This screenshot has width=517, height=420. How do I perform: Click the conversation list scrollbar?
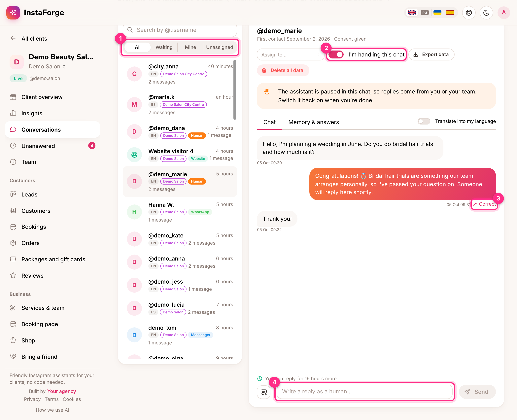235,90
